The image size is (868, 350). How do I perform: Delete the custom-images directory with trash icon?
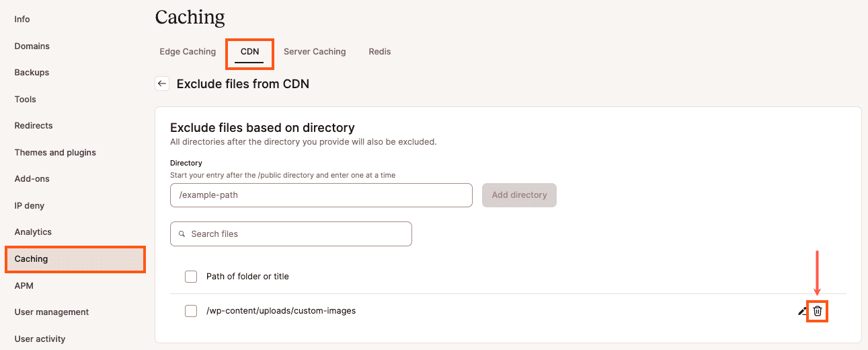(x=818, y=311)
